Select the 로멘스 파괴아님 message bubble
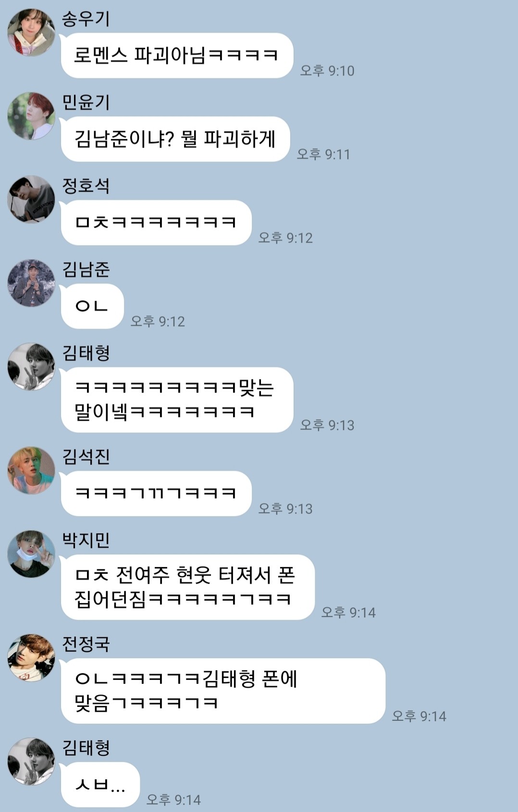The height and width of the screenshot is (812, 518). coord(177,55)
